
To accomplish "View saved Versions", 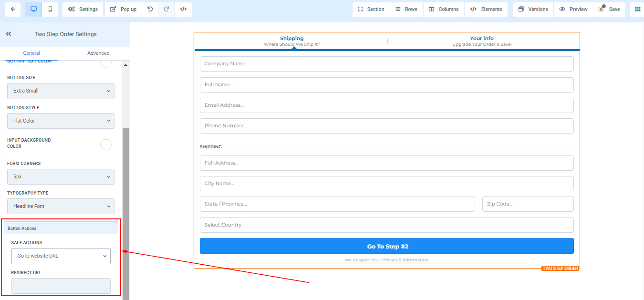I will [533, 9].
